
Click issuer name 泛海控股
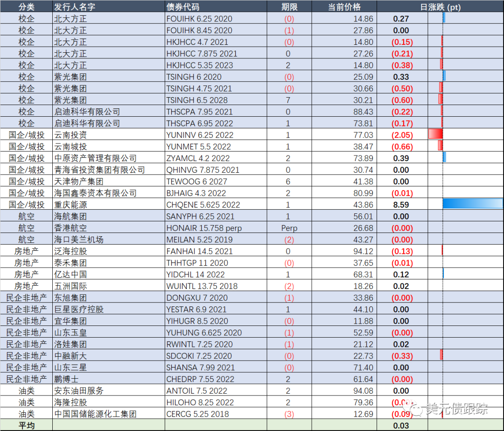tap(70, 251)
